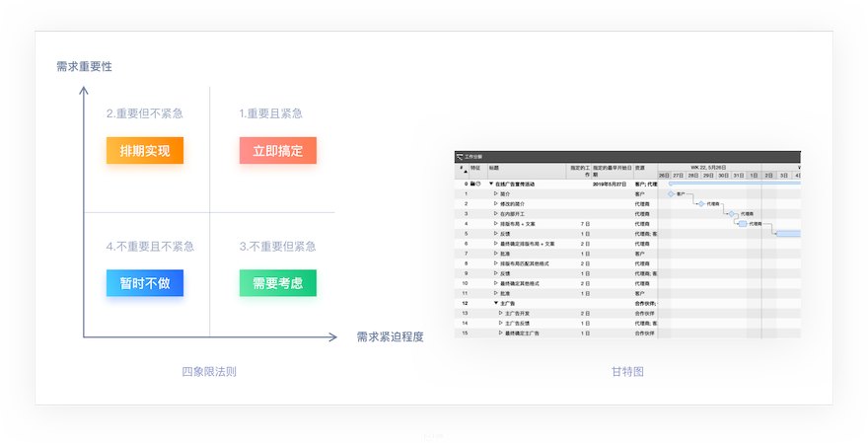Click the 特征 column header

[475, 168]
